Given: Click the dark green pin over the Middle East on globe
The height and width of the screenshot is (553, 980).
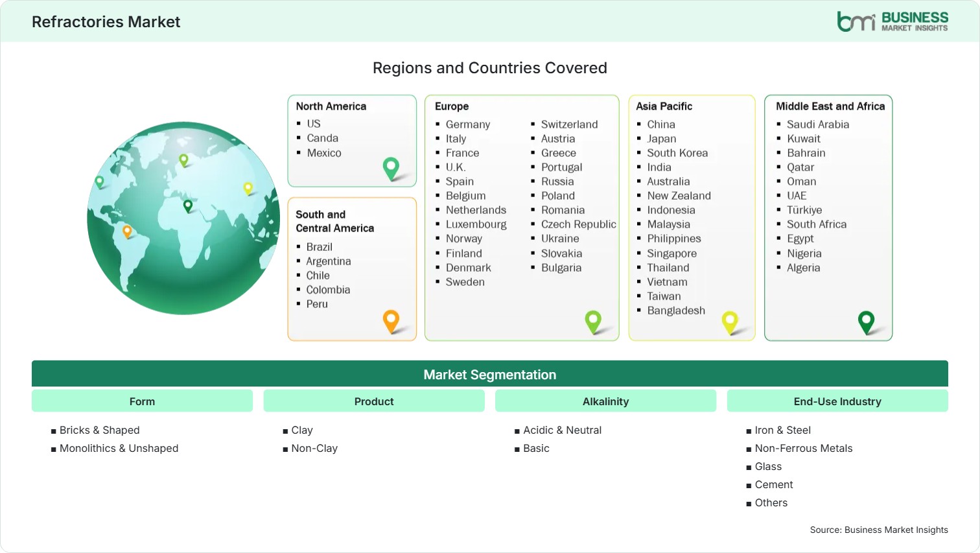Looking at the screenshot, I should (188, 206).
